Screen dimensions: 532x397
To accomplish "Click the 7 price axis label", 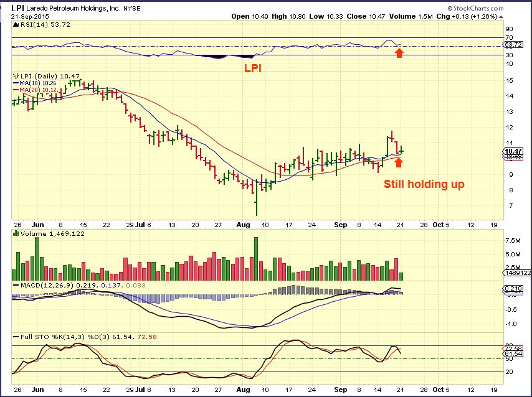I will click(x=511, y=206).
